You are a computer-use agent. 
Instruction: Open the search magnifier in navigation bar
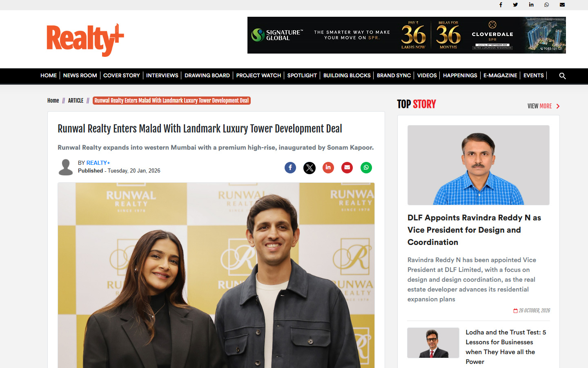click(x=562, y=76)
